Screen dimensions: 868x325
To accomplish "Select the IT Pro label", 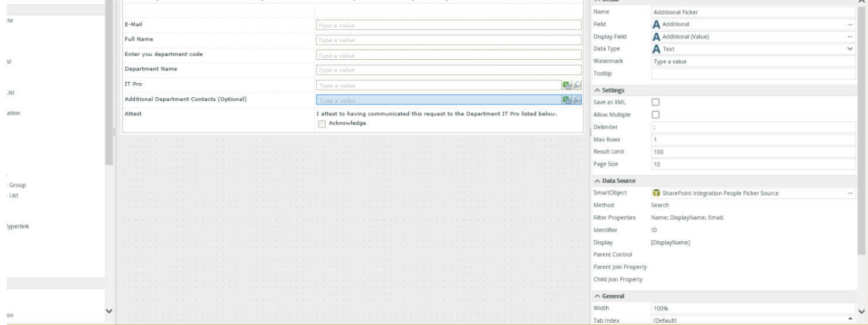I will 133,84.
